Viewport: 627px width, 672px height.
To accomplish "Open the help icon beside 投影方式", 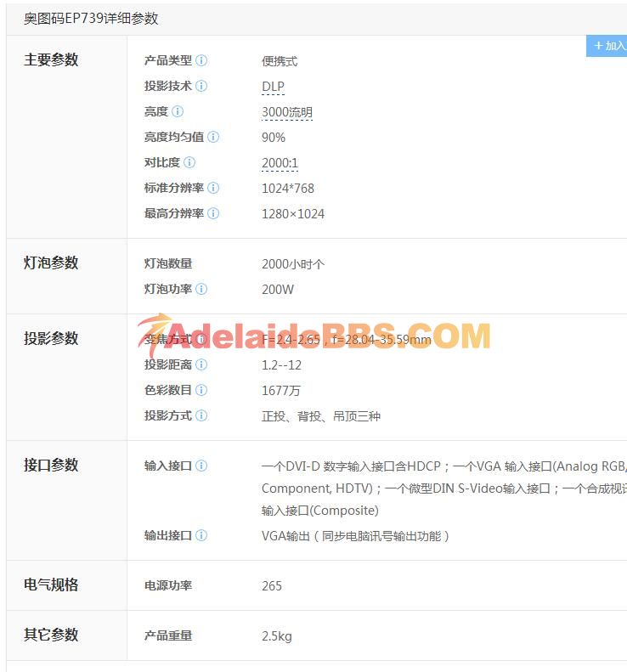I will coord(201,416).
